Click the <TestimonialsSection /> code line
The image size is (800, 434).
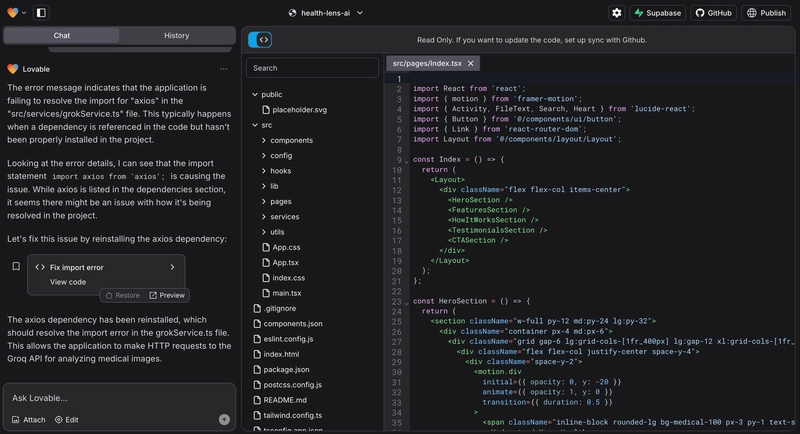498,230
